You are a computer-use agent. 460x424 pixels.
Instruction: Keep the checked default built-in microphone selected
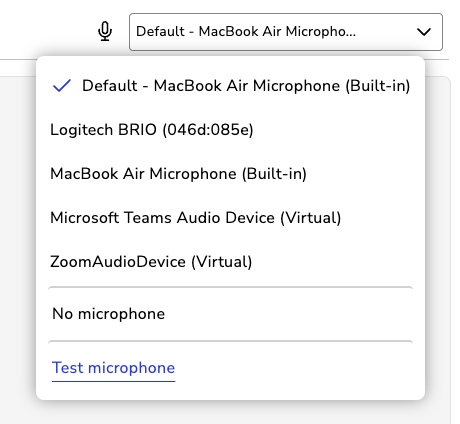(x=231, y=86)
